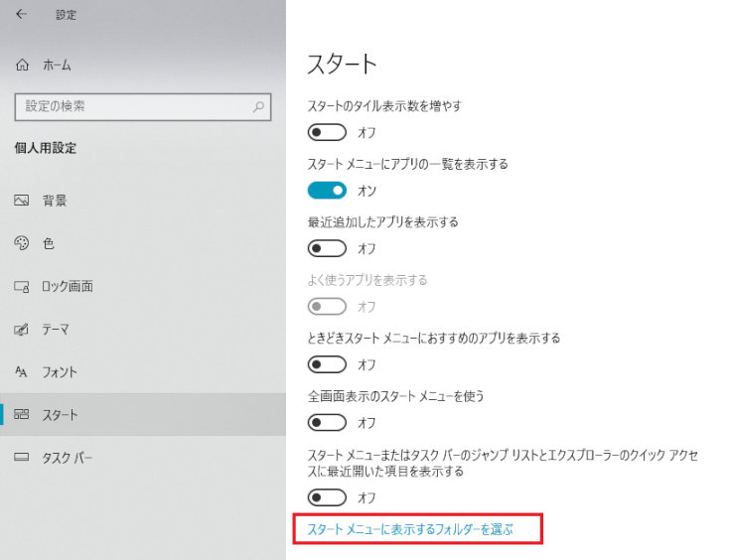Toggle ときどきスタート メニューにおすすめのアプリを表示する switch

click(x=327, y=364)
